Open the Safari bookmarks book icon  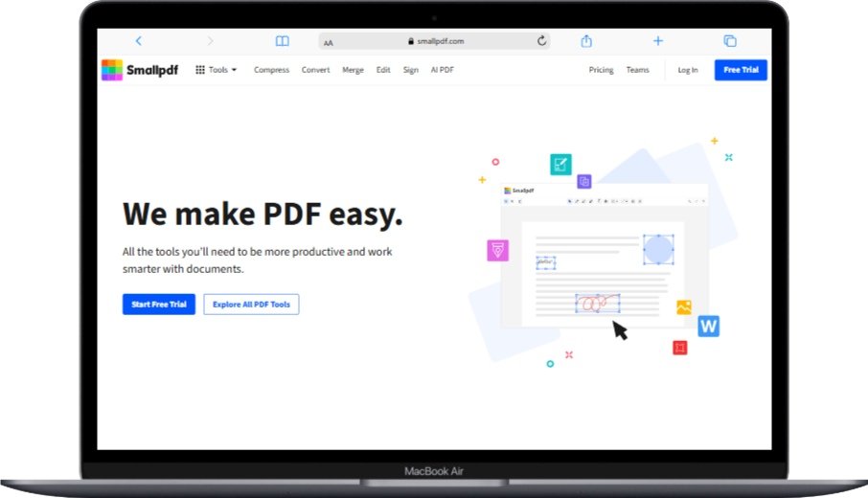click(283, 41)
